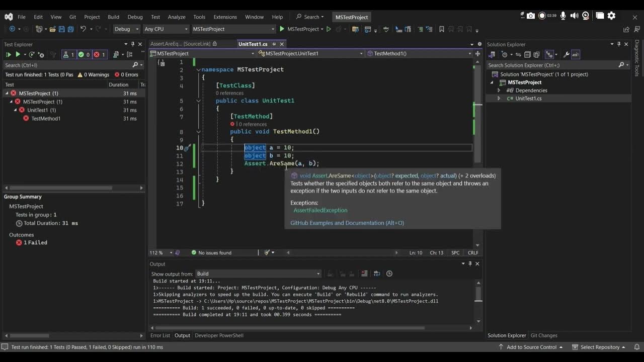Expand the UnitTest1.cs node in Solution Explorer
Viewport: 644px width, 362px height.
coord(499,99)
